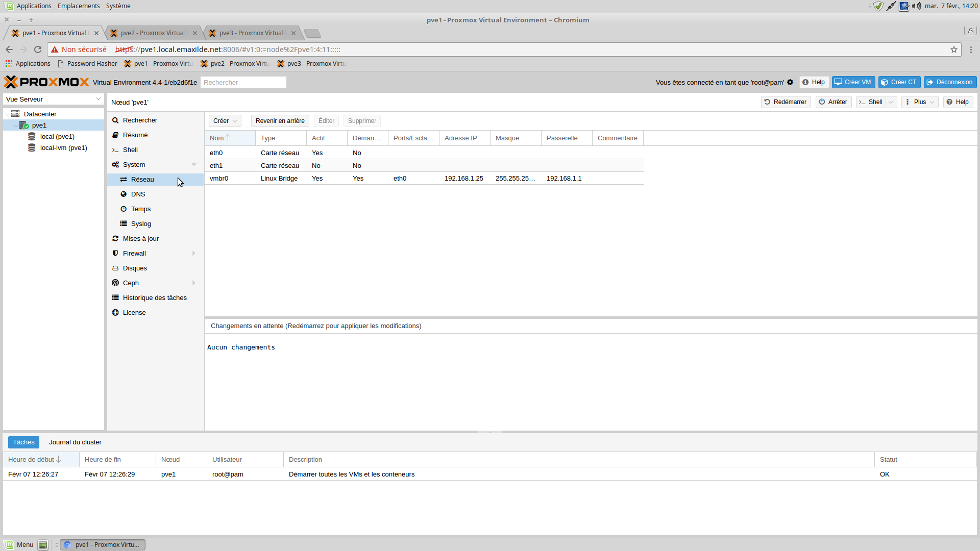This screenshot has height=551, width=980.
Task: Switch to Journal du cluster tab
Action: 75,442
